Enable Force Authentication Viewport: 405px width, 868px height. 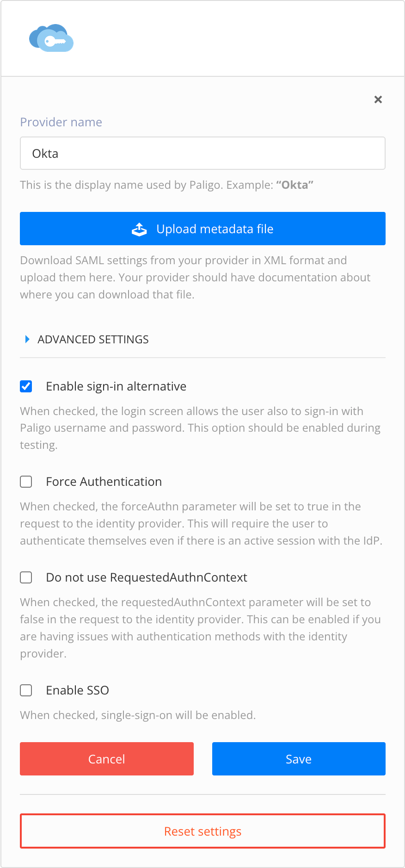(x=26, y=482)
